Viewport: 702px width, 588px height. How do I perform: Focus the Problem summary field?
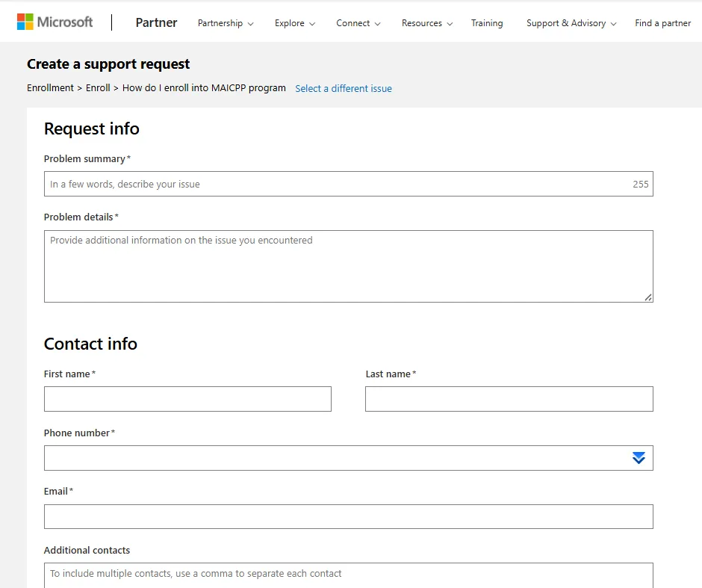pyautogui.click(x=348, y=184)
